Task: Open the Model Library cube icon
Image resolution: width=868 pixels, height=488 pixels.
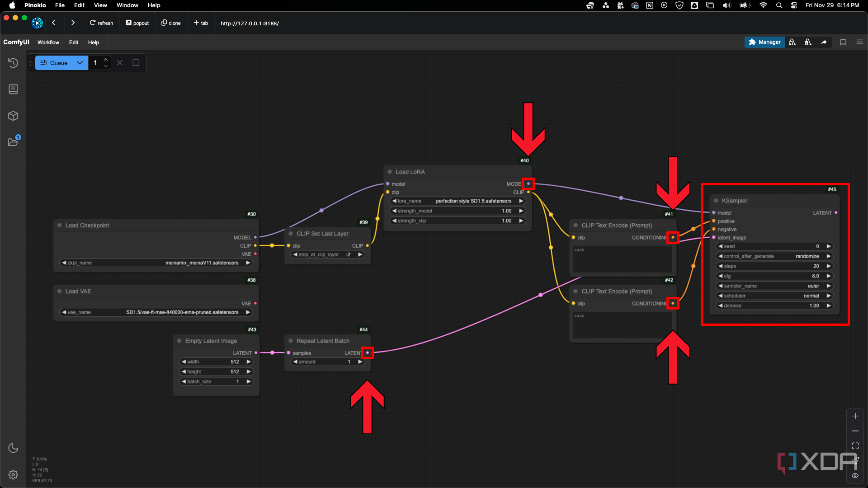Action: (13, 116)
